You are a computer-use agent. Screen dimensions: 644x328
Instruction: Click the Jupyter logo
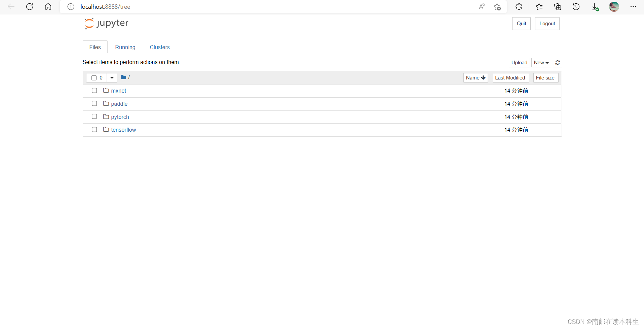[106, 23]
